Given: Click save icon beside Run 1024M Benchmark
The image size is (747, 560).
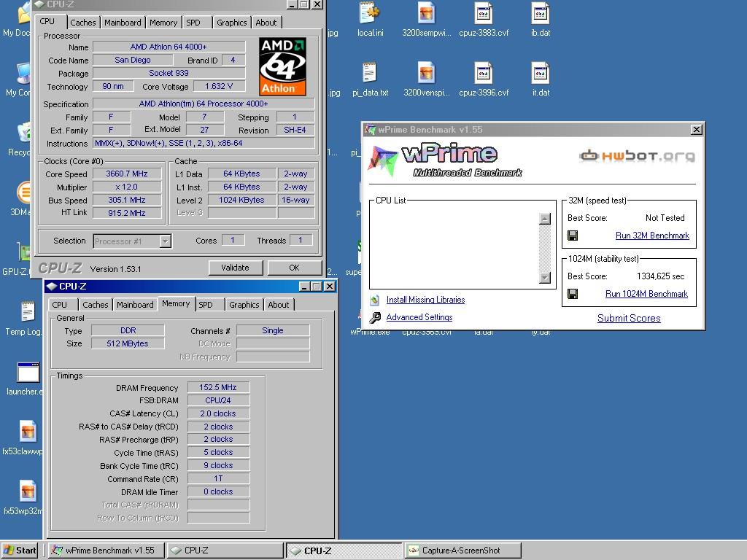Looking at the screenshot, I should (x=573, y=294).
